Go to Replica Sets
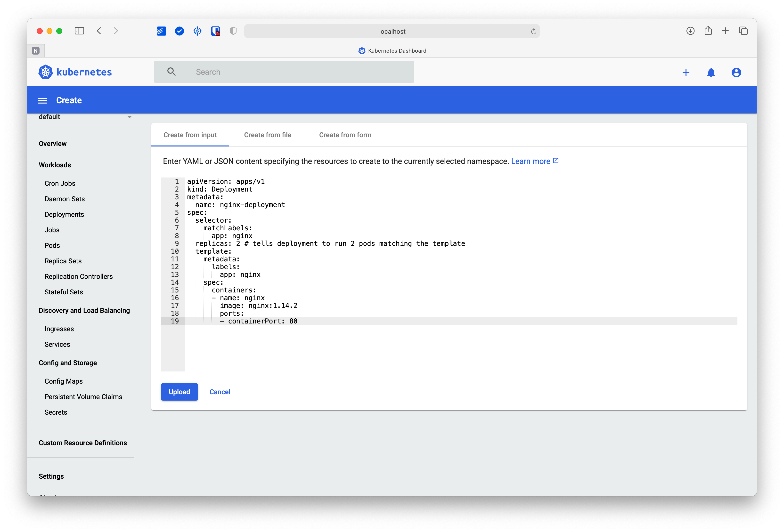 [63, 261]
